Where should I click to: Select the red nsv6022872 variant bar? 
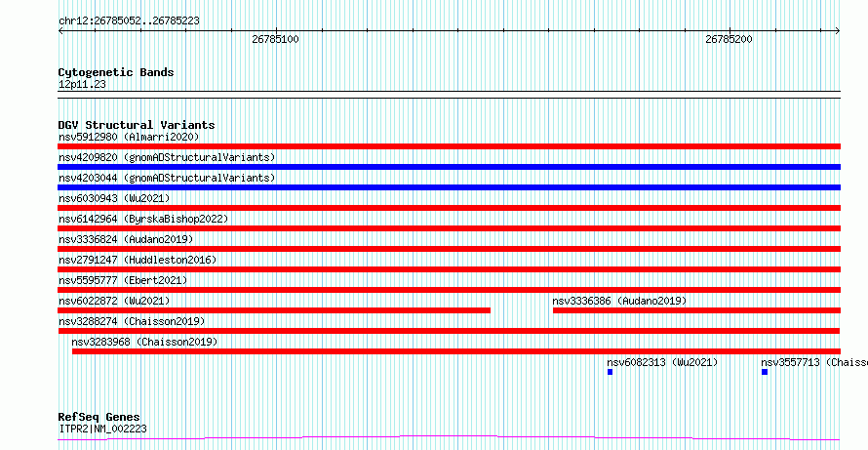pos(274,310)
